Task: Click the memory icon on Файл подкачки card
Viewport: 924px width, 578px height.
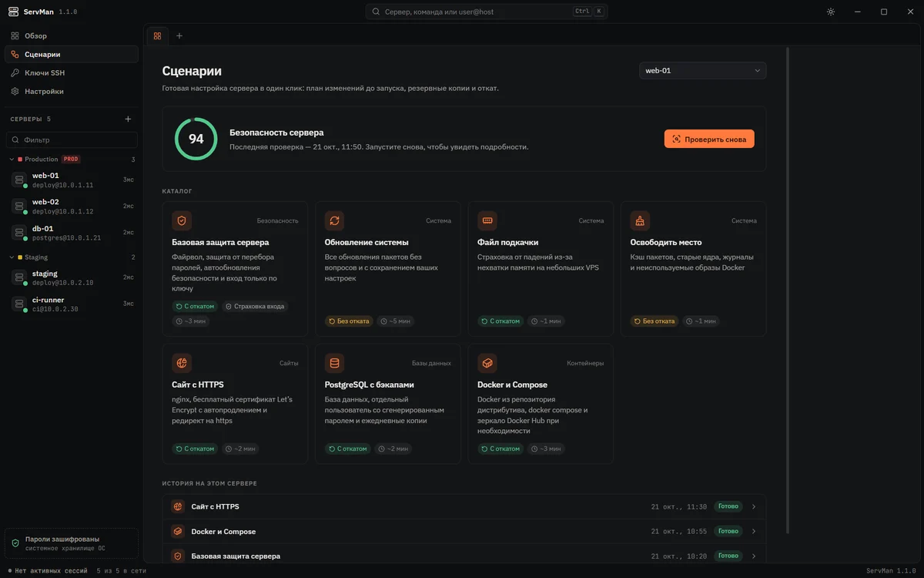Action: pyautogui.click(x=487, y=220)
